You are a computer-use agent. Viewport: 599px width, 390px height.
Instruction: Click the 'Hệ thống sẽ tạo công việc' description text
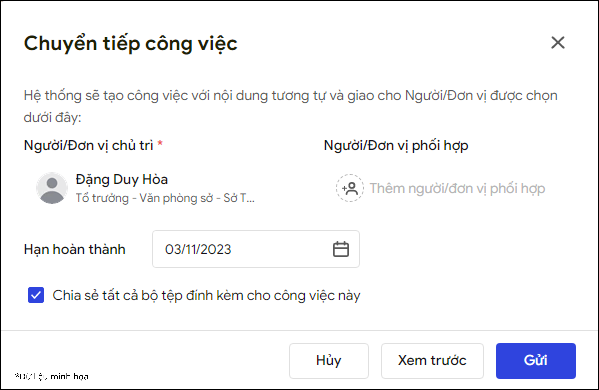click(290, 106)
